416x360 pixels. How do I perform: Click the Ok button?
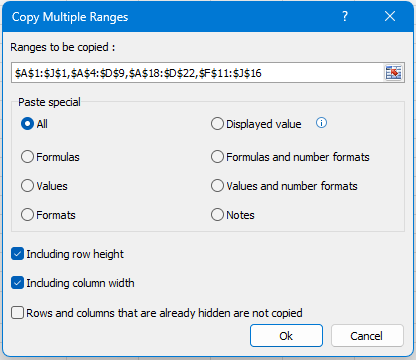(286, 336)
